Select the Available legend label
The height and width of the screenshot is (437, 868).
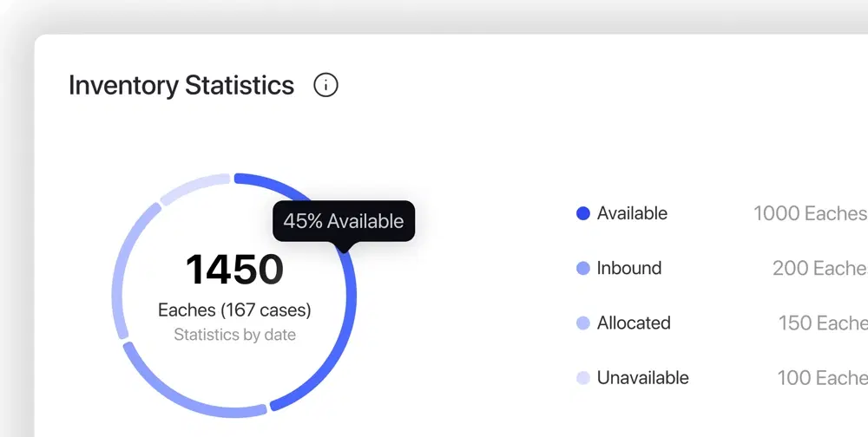coord(632,213)
